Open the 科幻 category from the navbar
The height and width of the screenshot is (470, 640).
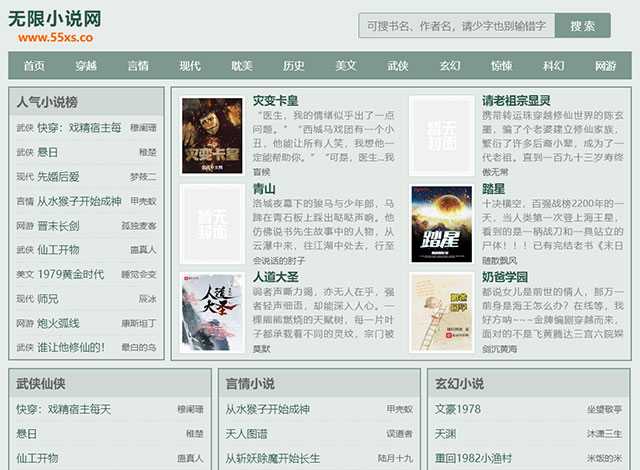(554, 66)
